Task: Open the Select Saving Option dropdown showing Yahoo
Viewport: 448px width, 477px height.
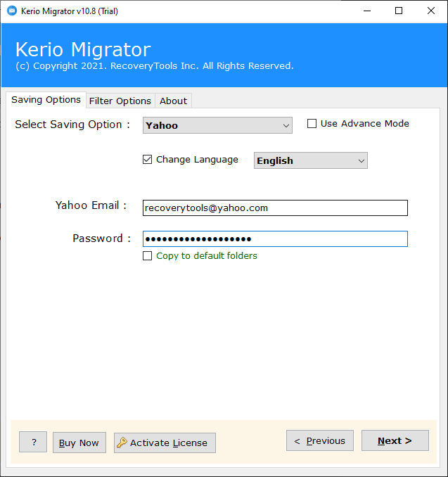Action: [217, 125]
